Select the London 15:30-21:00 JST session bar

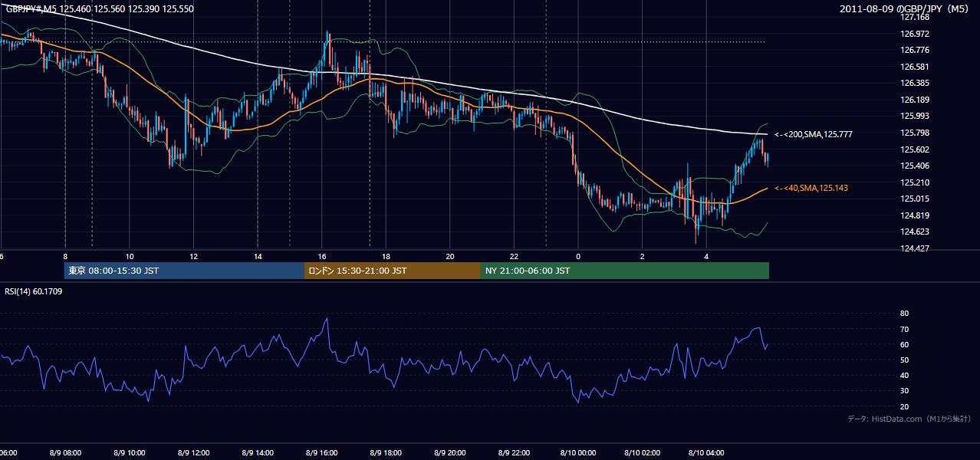click(x=393, y=271)
